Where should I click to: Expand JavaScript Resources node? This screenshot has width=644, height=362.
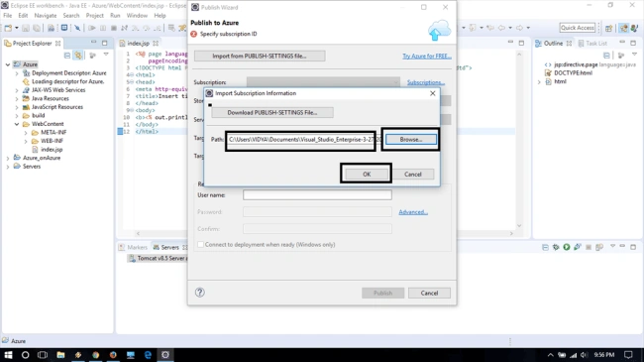17,107
